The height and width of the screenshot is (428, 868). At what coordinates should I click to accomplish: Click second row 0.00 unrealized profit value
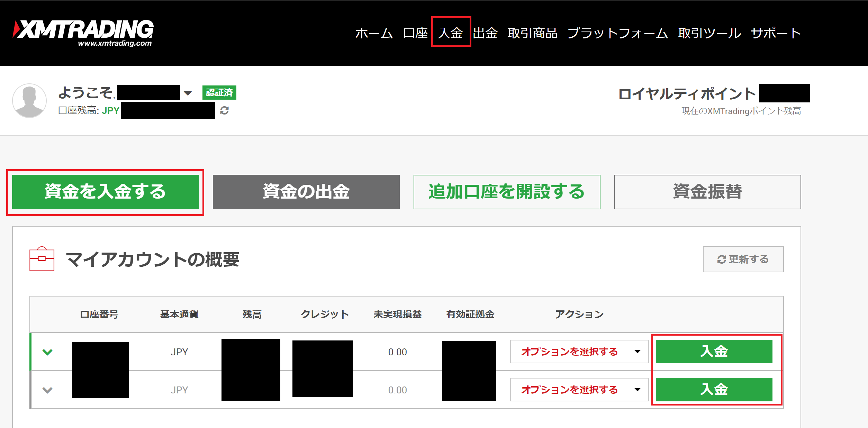click(x=398, y=390)
